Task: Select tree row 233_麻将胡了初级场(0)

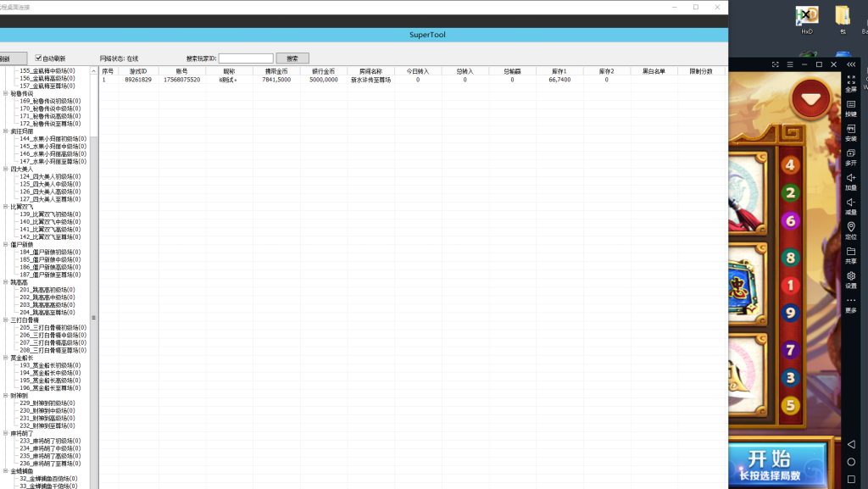Action: coord(50,441)
